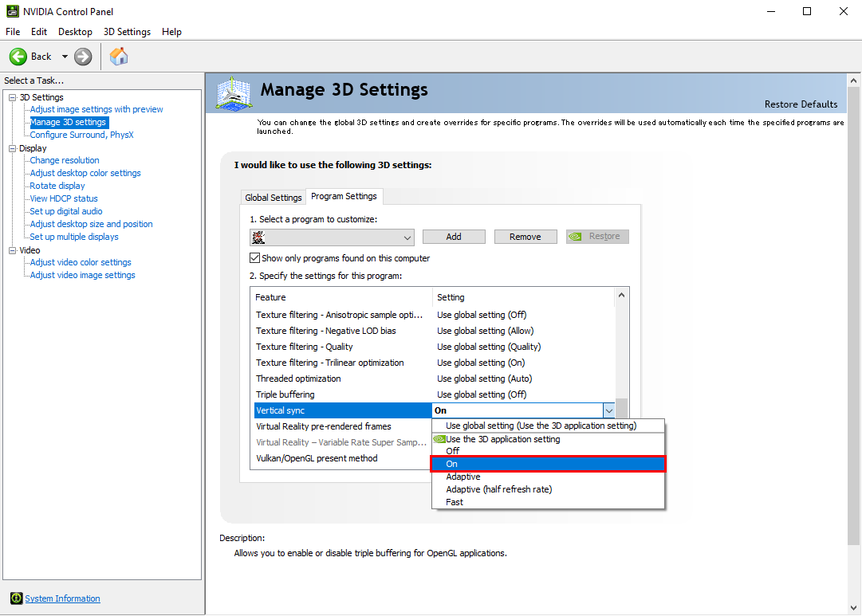Open Adjust image settings with preview
Image resolution: width=862 pixels, height=616 pixels.
(x=96, y=109)
